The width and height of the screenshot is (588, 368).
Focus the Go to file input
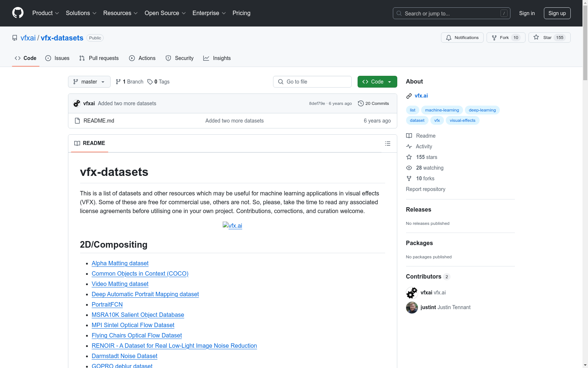point(312,82)
